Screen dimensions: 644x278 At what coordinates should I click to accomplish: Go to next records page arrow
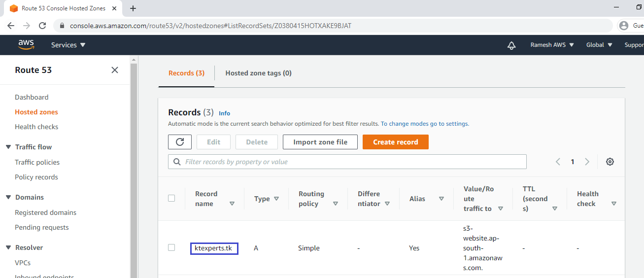(x=587, y=162)
